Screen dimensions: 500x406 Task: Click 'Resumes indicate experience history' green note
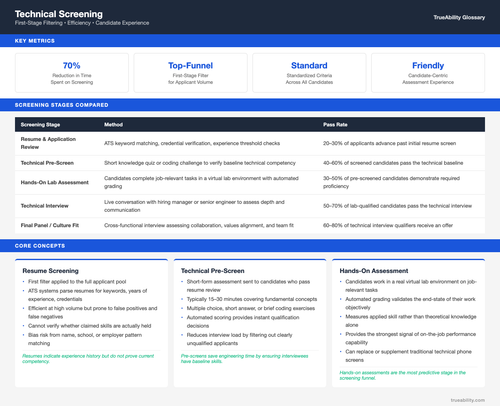(x=88, y=359)
